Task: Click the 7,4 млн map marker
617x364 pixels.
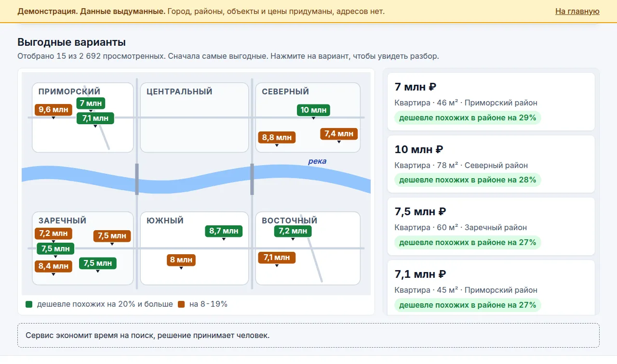Action: click(339, 134)
